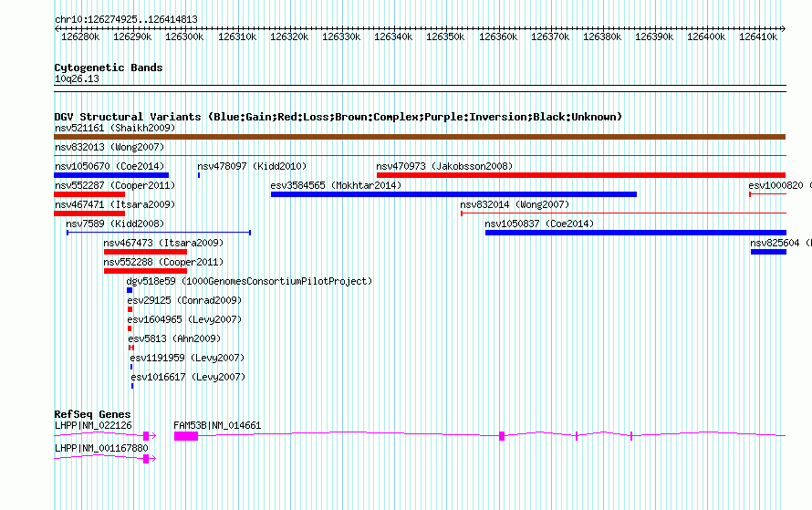Click small red esv29125 marker

(x=130, y=309)
